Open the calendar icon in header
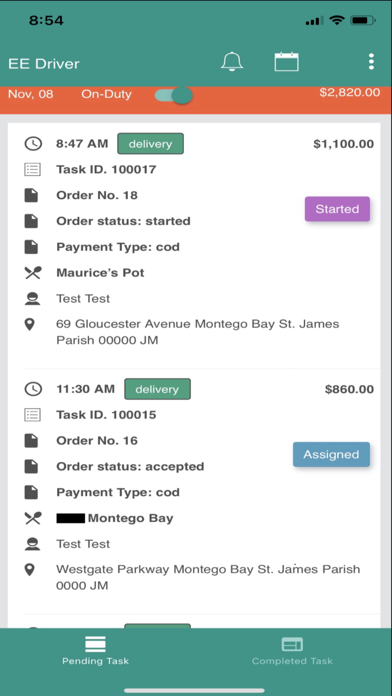The width and height of the screenshot is (392, 696). [x=286, y=62]
